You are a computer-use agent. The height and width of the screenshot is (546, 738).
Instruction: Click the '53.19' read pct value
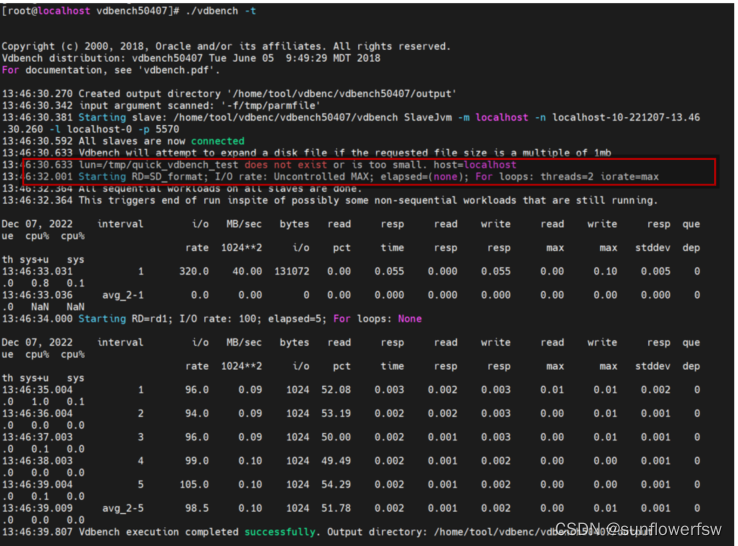336,413
